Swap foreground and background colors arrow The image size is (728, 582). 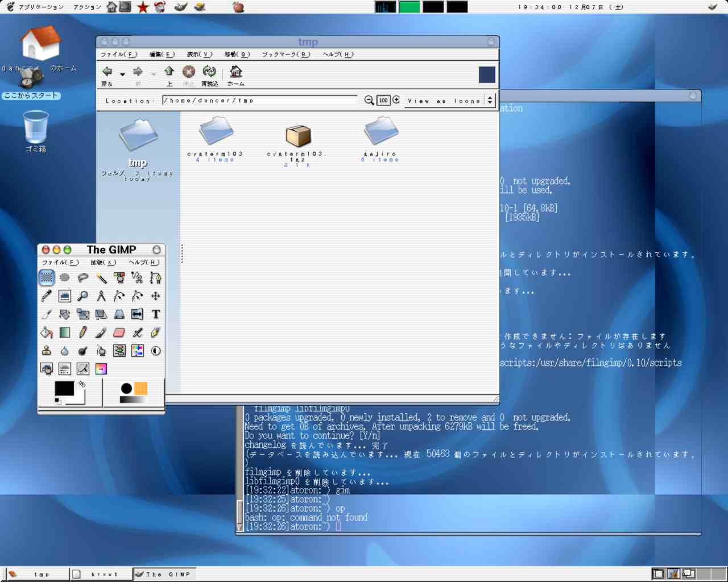pos(82,384)
